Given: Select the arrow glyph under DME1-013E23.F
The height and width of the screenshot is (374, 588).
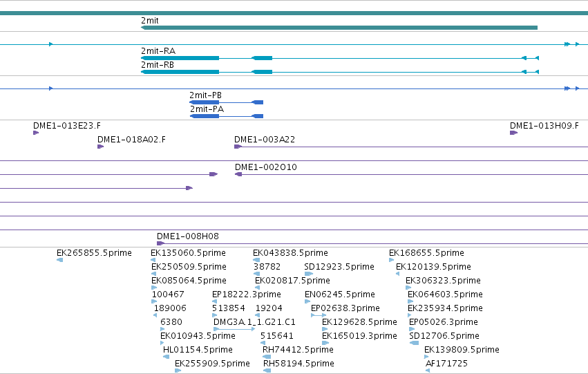Looking at the screenshot, I should click(x=36, y=133).
